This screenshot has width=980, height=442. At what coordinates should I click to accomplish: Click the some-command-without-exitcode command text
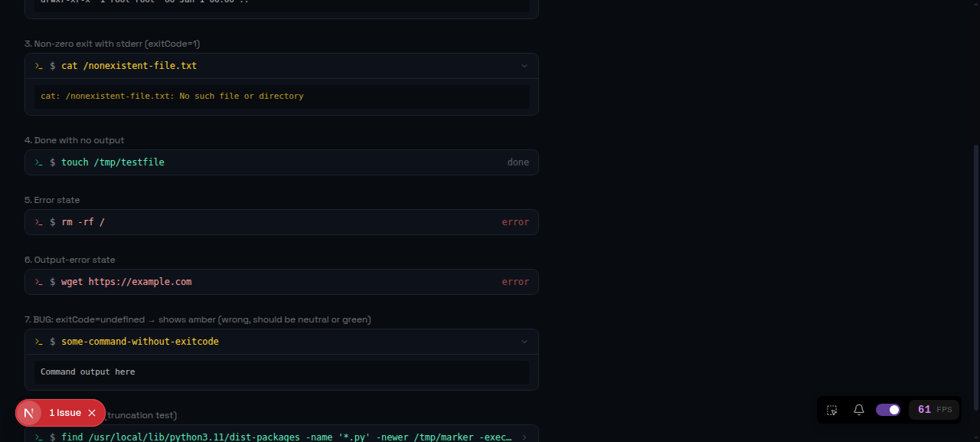click(140, 342)
